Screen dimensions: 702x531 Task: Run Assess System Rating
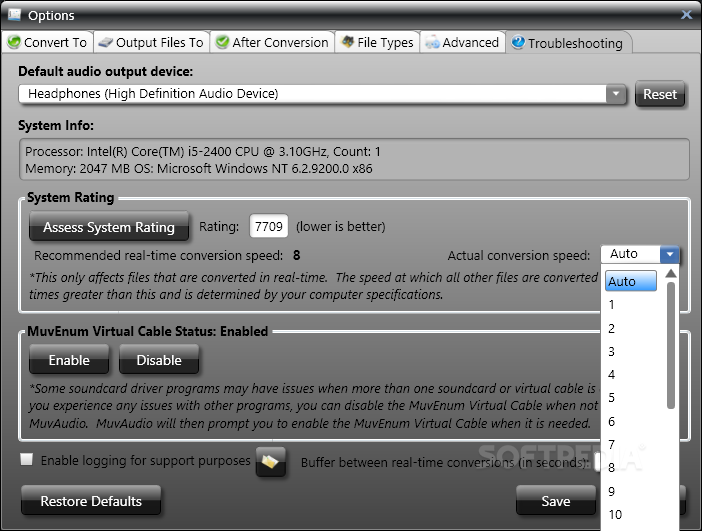point(109,227)
